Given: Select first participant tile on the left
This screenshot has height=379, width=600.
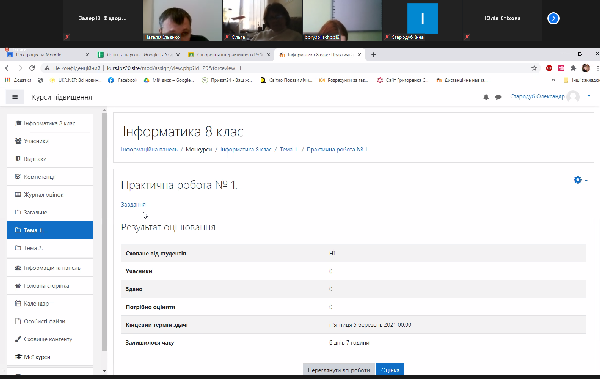Looking at the screenshot, I should 102,20.
